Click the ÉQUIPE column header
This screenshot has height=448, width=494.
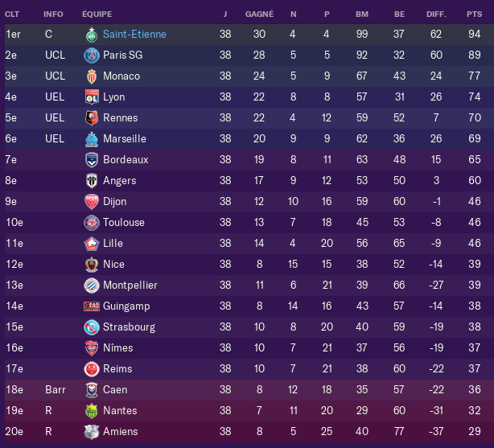coord(97,14)
